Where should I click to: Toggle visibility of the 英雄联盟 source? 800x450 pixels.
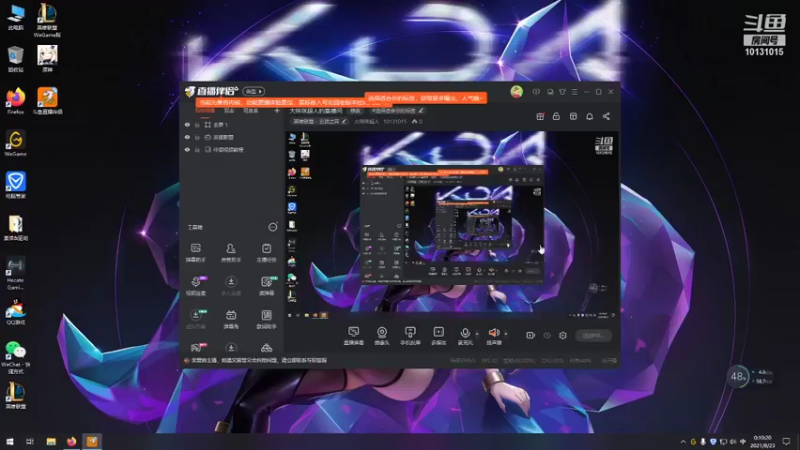click(x=187, y=137)
